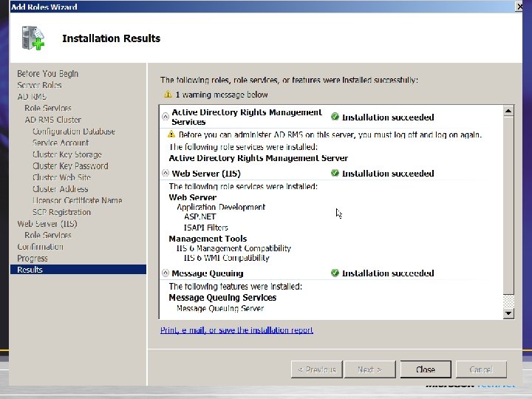Collapse the Message Queuing results section
Viewport: 532px width, 399px height.
(166, 273)
